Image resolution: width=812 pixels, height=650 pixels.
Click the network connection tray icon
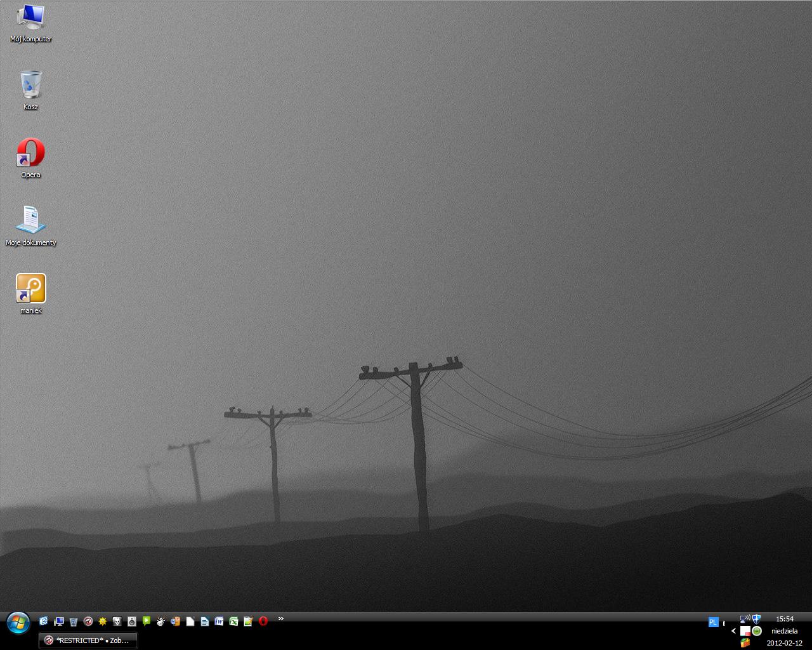point(745,619)
